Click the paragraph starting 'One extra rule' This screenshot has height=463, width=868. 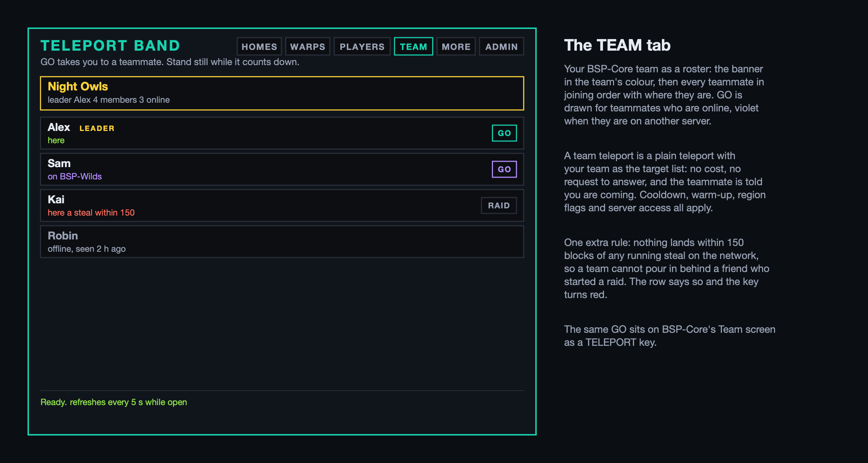pyautogui.click(x=667, y=268)
